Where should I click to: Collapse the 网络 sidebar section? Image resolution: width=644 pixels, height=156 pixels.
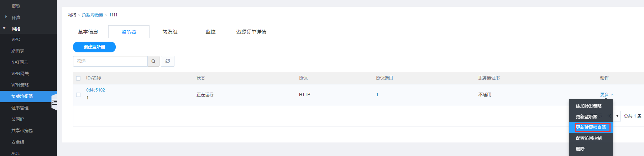pyautogui.click(x=16, y=29)
